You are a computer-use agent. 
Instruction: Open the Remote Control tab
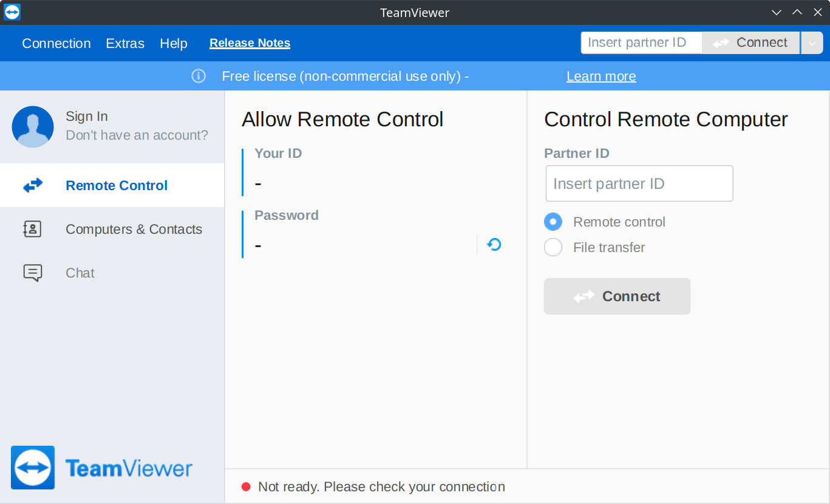112,185
